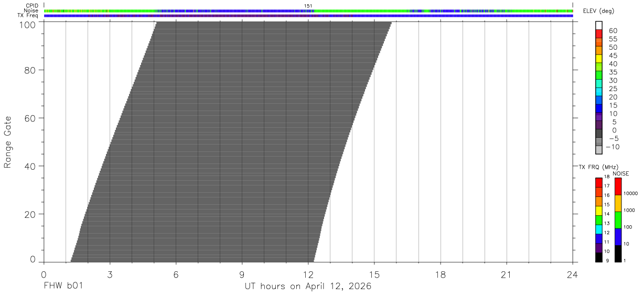Click the '10000' value on the NOISE scale
The width and height of the screenshot is (644, 297).
point(631,193)
